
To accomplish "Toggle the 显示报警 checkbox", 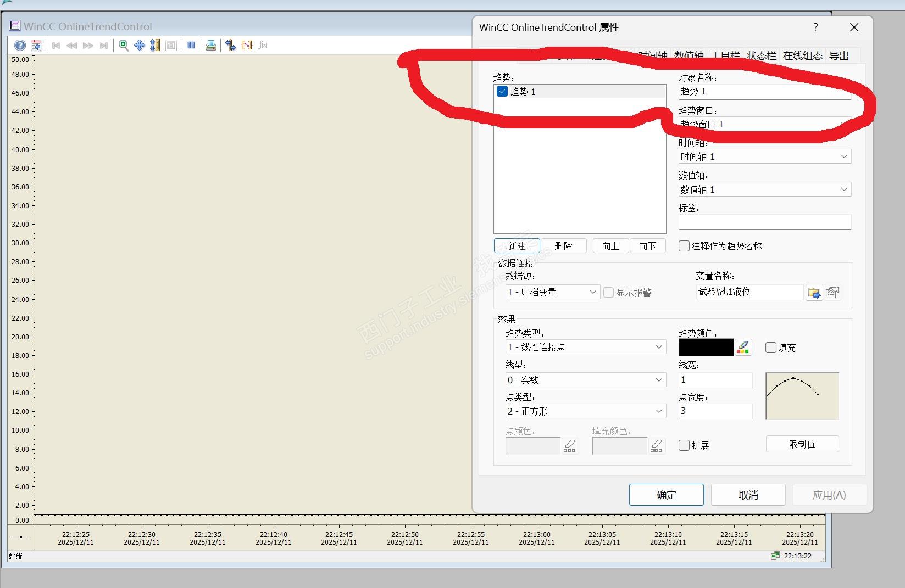I will click(609, 293).
